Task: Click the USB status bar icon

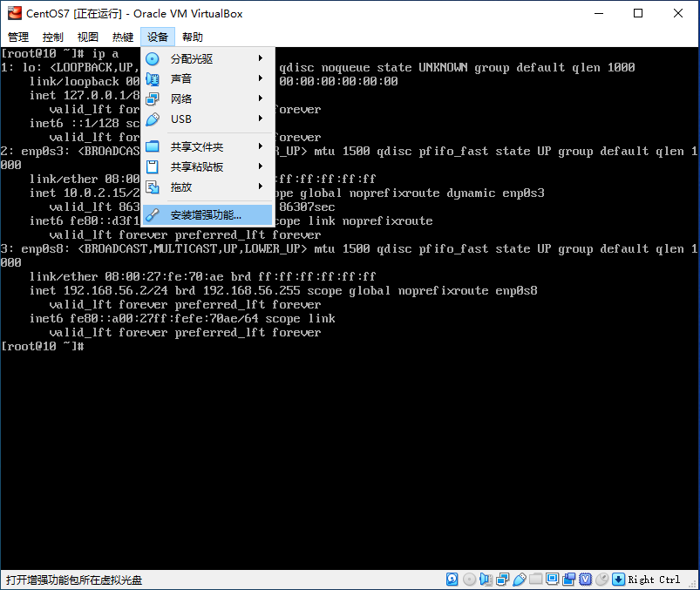Action: 520,580
